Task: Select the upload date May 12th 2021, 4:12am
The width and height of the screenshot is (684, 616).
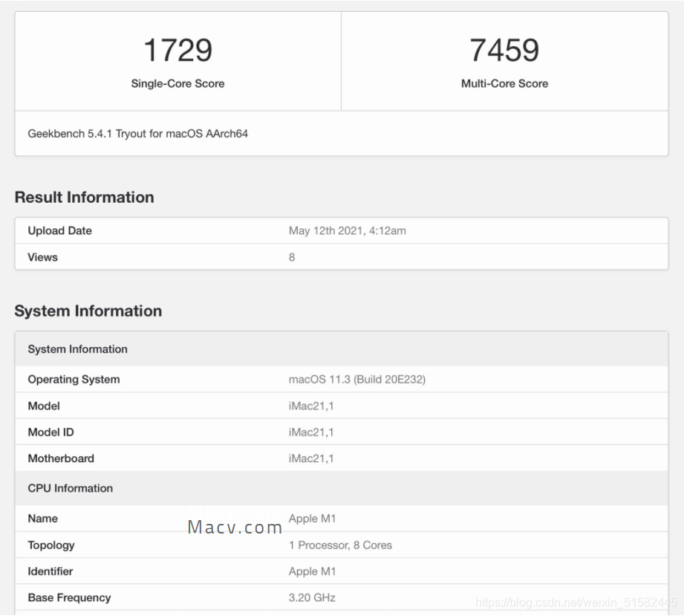Action: pyautogui.click(x=348, y=230)
